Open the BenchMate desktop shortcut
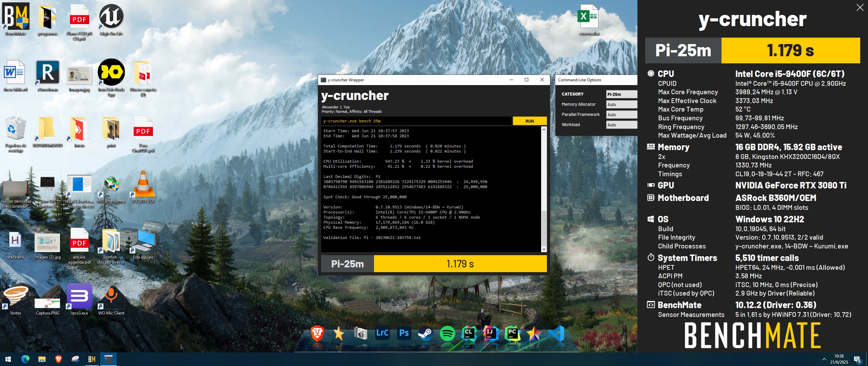The height and width of the screenshot is (366, 868). point(16,19)
